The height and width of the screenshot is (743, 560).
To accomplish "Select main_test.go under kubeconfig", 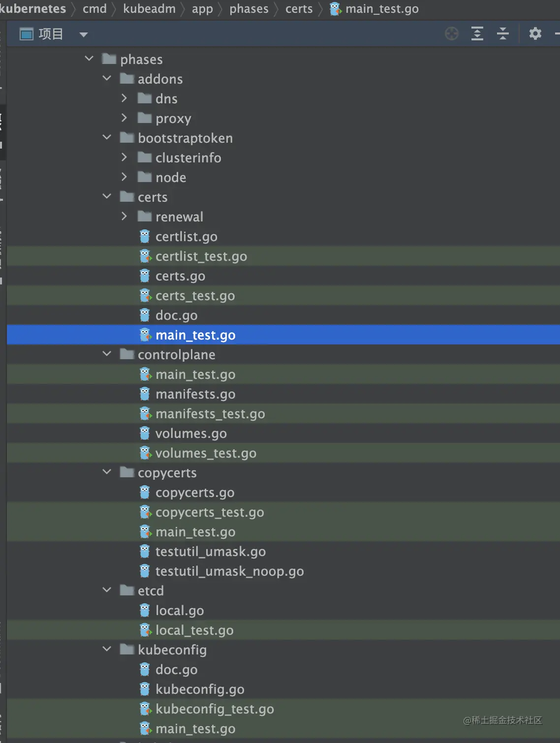I will coord(283,728).
